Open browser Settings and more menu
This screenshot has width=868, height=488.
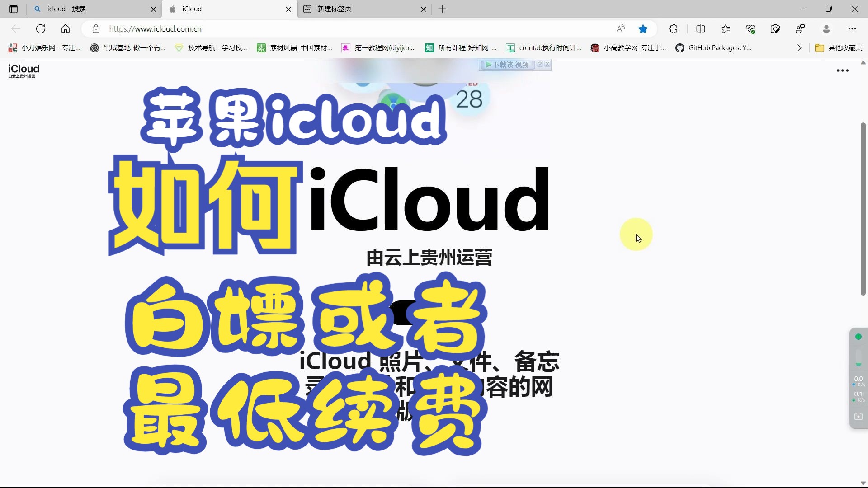point(852,29)
